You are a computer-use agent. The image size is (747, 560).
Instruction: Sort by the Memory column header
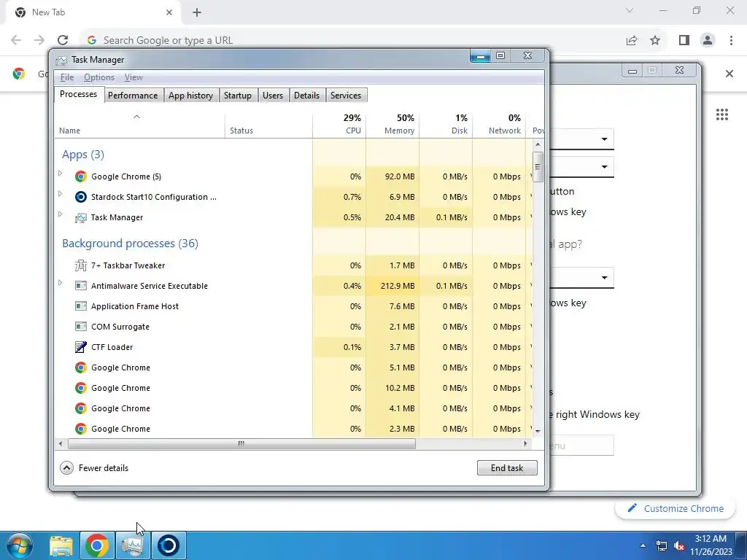[x=392, y=124]
